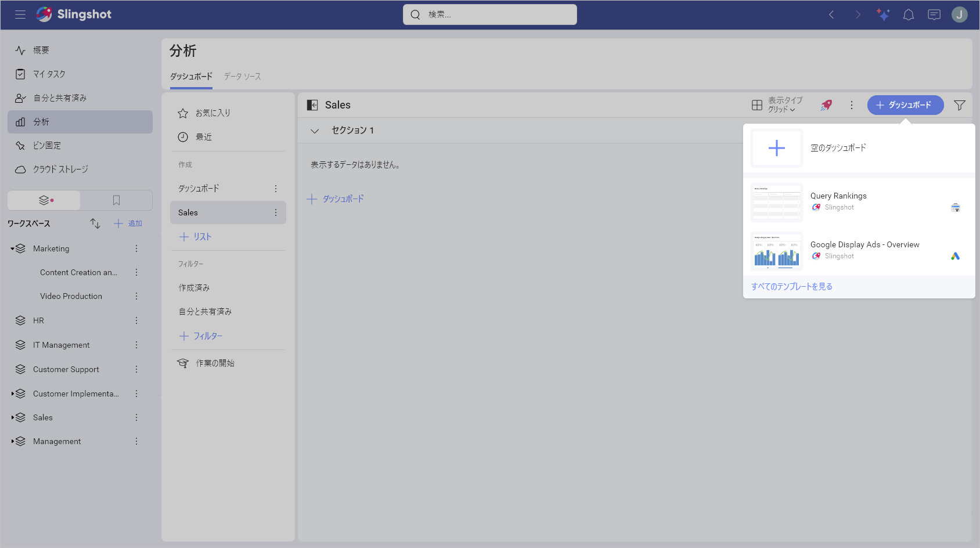
Task: Select 分析 in the sidebar
Action: 80,122
